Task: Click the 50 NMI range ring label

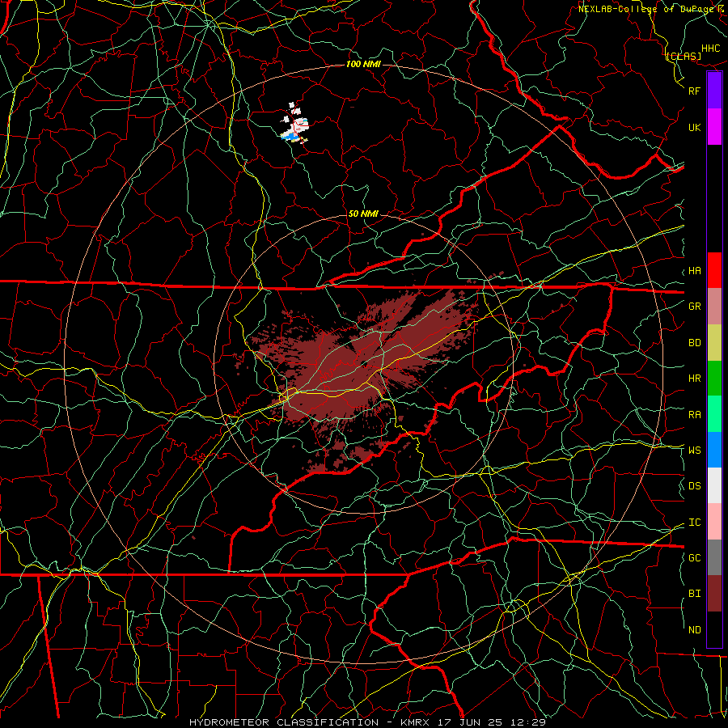Action: click(x=363, y=214)
